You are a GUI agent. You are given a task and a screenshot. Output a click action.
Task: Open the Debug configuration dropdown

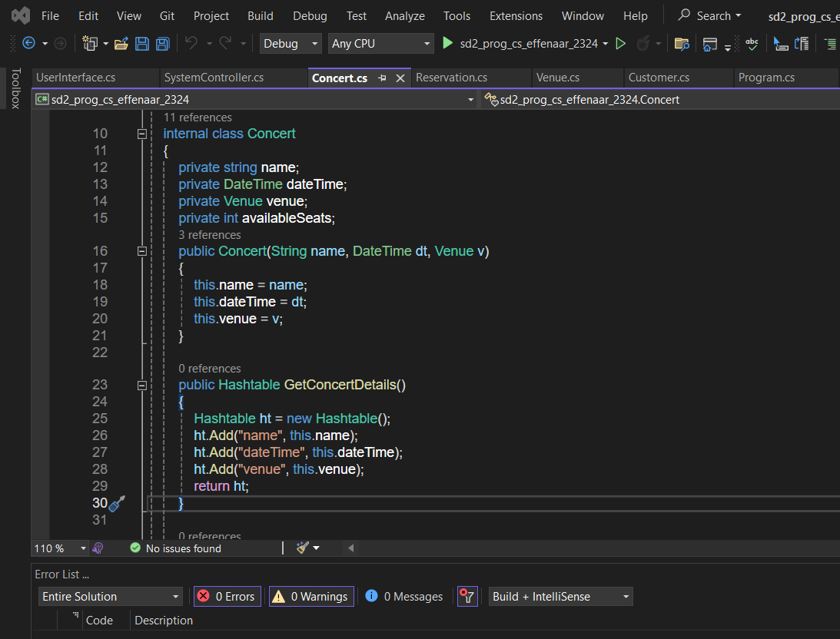291,44
